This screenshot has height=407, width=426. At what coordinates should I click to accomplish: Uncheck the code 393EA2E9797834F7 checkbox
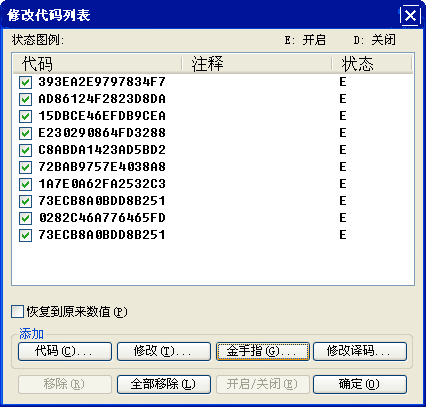pyautogui.click(x=25, y=82)
